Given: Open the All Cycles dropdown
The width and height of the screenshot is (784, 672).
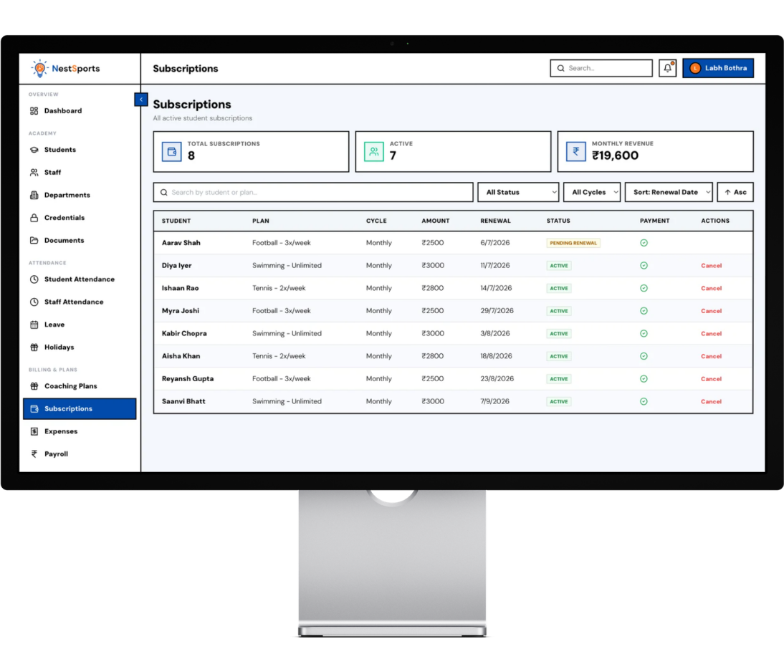Looking at the screenshot, I should click(592, 192).
